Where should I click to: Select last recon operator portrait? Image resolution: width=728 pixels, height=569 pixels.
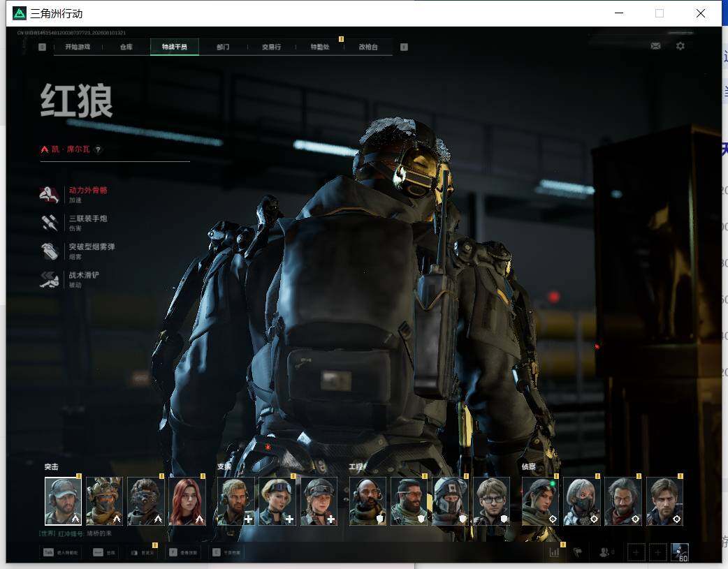click(664, 501)
